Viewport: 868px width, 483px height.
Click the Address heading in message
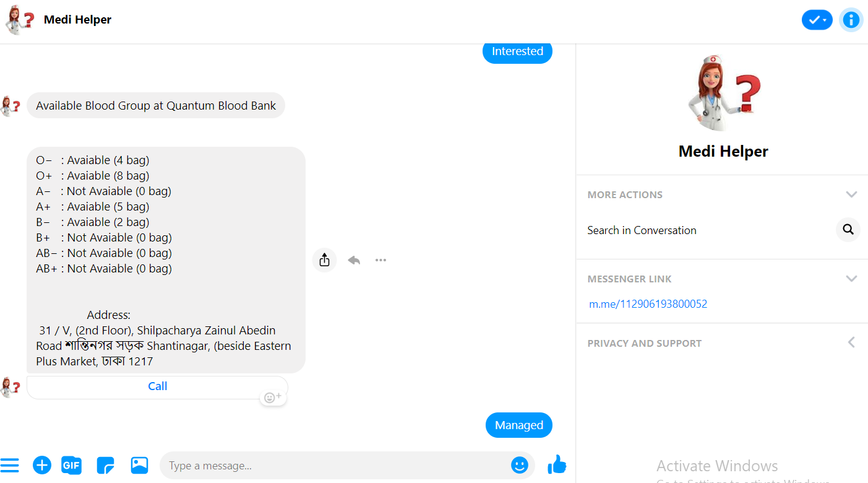108,315
